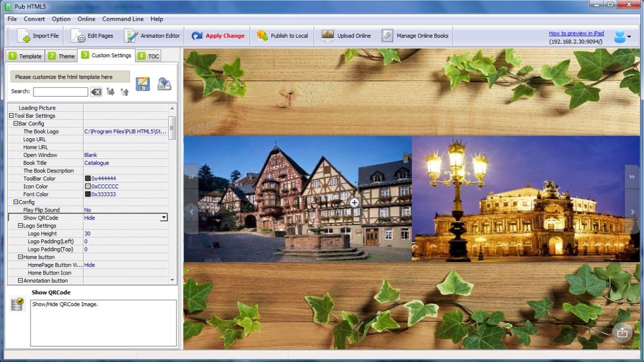Screen dimensions: 644x362
Task: Switch to the TOC tab
Action: pos(148,56)
